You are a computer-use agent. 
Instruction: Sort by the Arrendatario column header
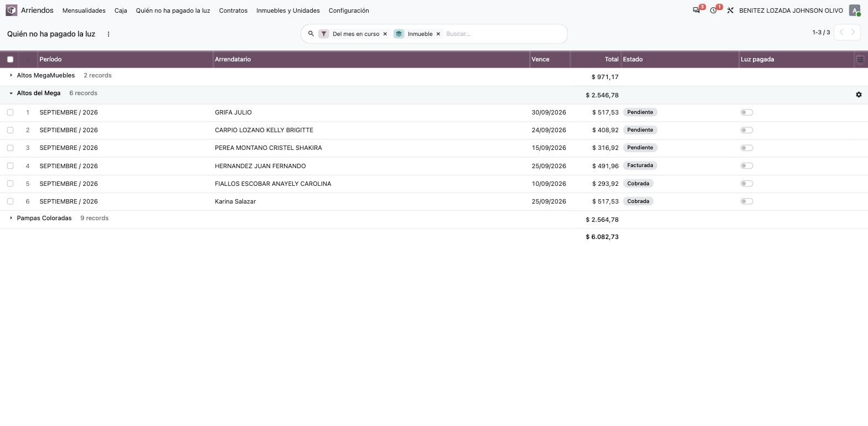click(x=371, y=59)
